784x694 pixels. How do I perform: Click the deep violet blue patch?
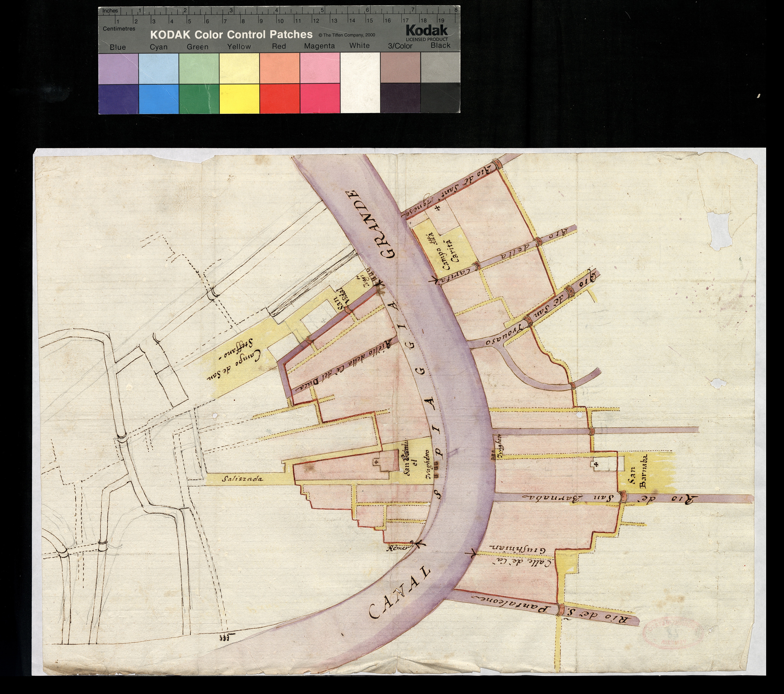[x=118, y=98]
